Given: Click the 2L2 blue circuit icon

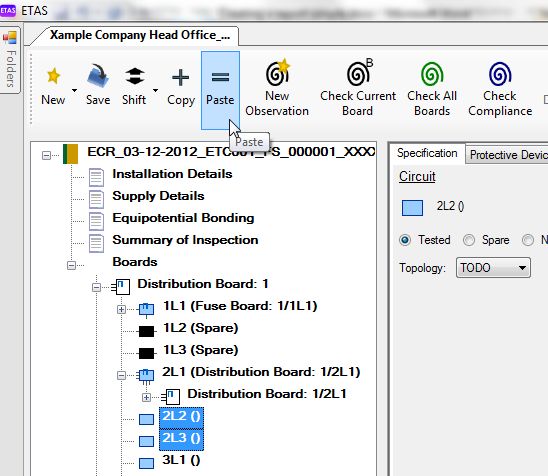Looking at the screenshot, I should click(146, 419).
